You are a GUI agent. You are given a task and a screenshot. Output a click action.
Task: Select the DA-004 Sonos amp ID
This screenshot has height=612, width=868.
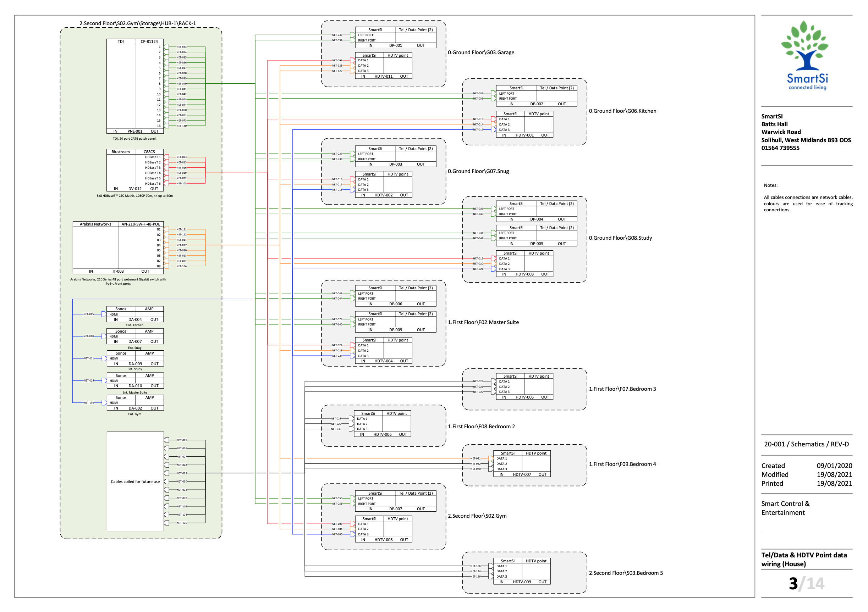point(135,319)
